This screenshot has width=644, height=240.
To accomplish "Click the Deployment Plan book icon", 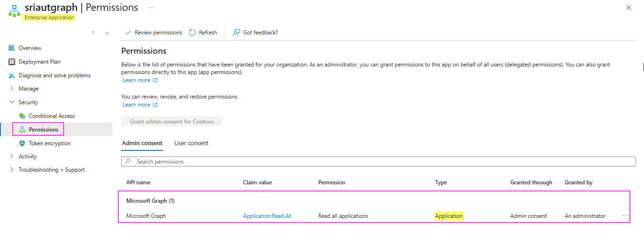I will tap(12, 62).
